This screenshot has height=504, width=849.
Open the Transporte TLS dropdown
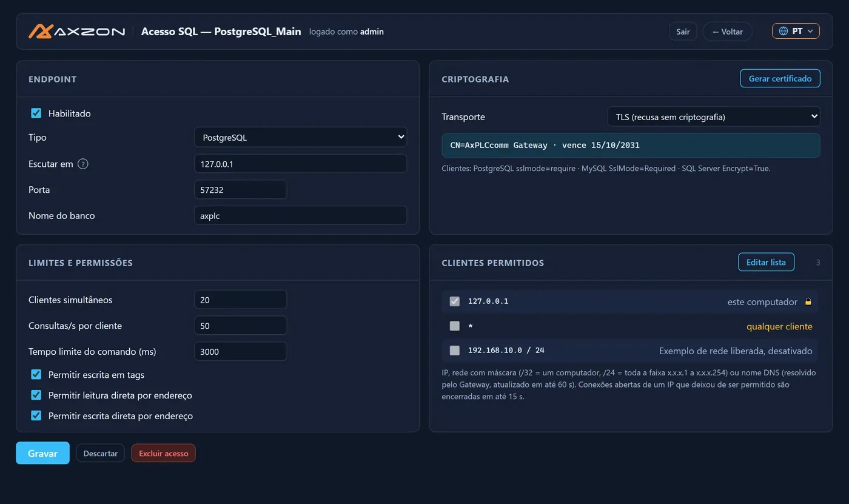pyautogui.click(x=714, y=117)
